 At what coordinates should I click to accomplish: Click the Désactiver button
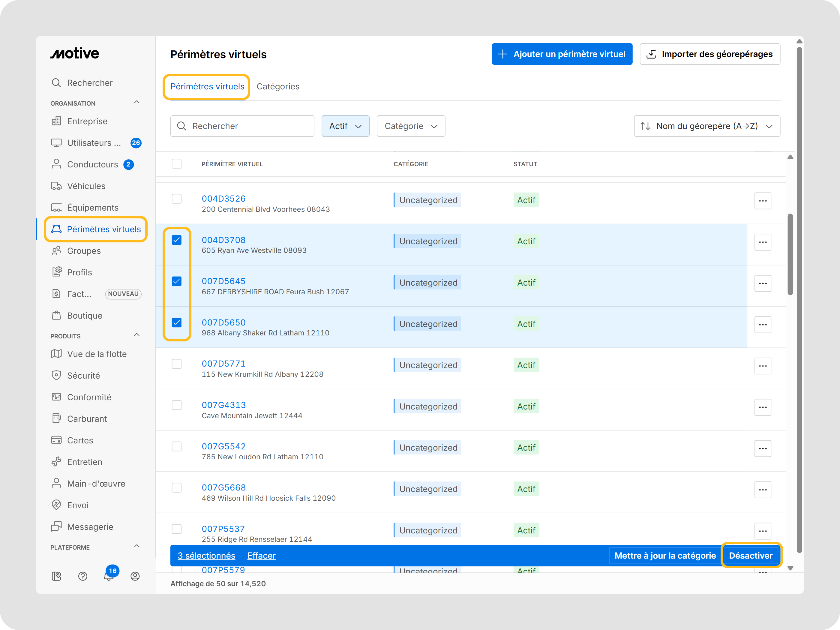750,556
